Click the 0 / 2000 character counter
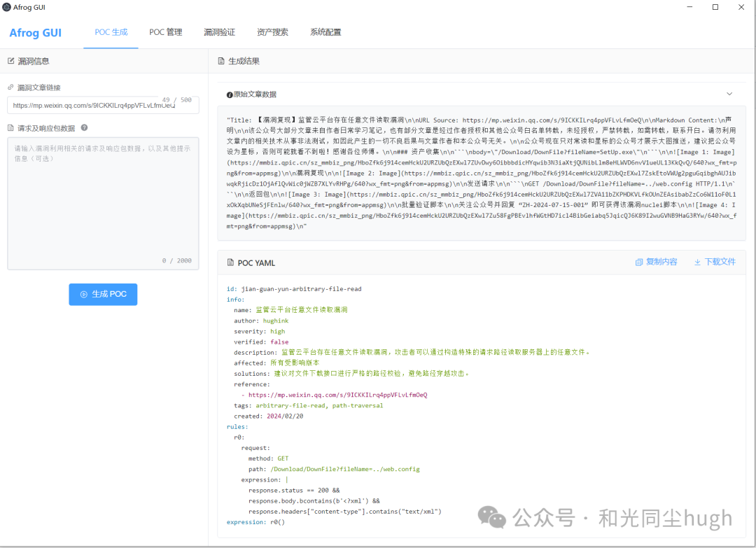The height and width of the screenshot is (548, 756). pyautogui.click(x=177, y=260)
